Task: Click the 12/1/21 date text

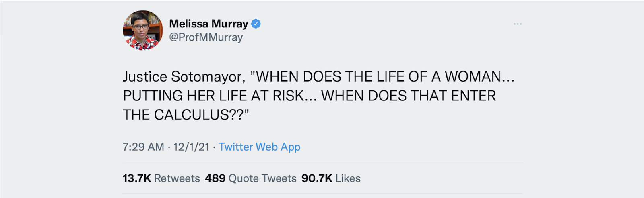Action: click(x=191, y=147)
